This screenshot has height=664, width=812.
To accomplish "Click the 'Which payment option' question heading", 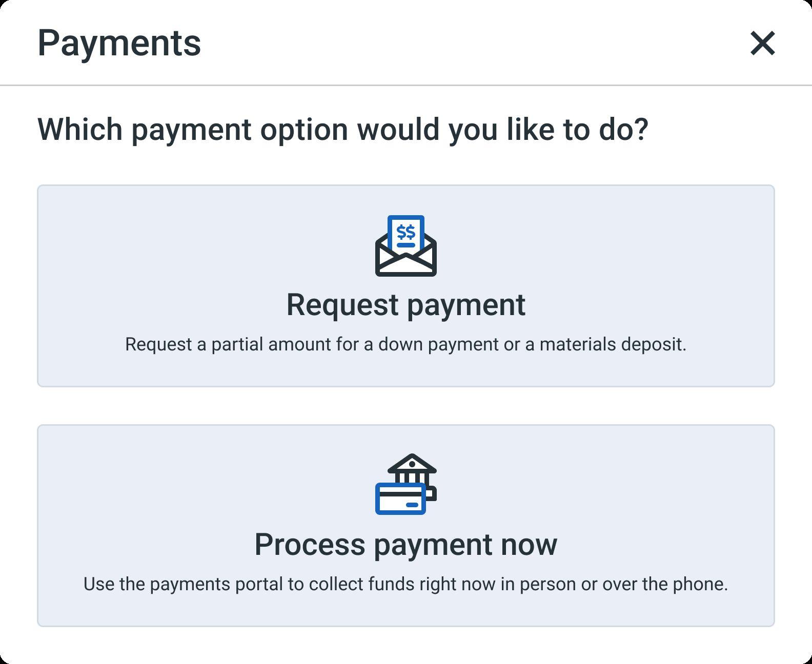I will tap(343, 129).
